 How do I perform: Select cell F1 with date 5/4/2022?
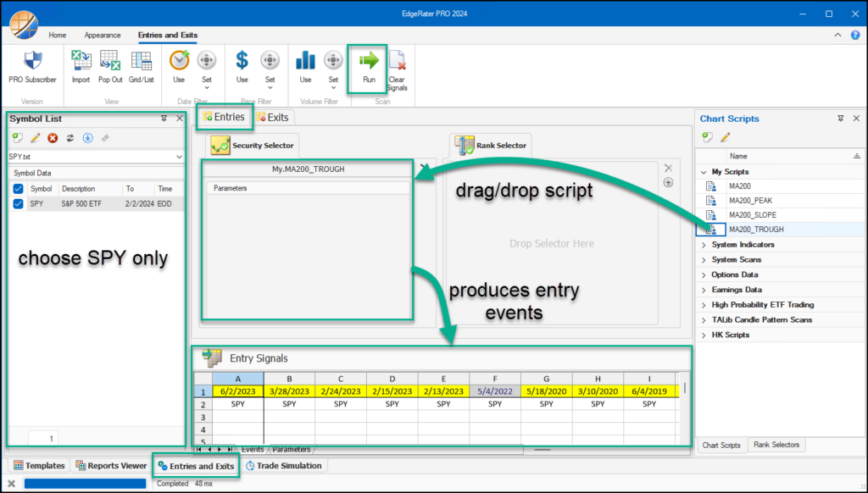pyautogui.click(x=495, y=391)
